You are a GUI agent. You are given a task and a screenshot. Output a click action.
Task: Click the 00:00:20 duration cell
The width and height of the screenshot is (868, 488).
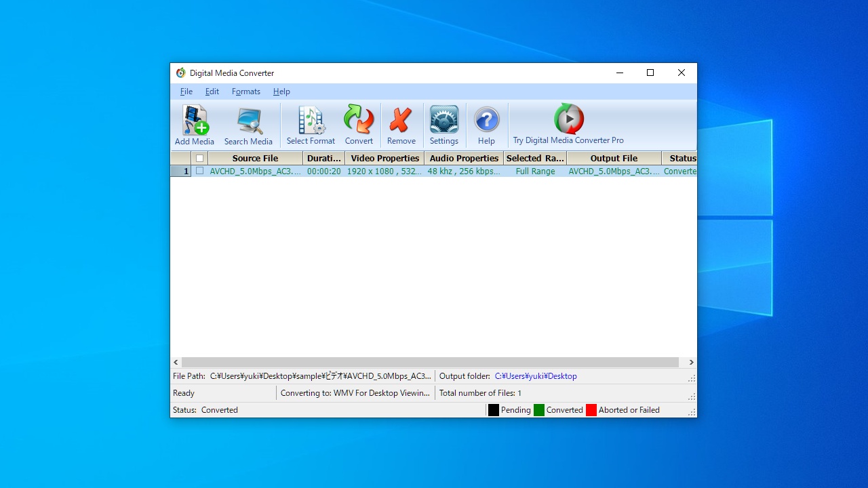324,171
